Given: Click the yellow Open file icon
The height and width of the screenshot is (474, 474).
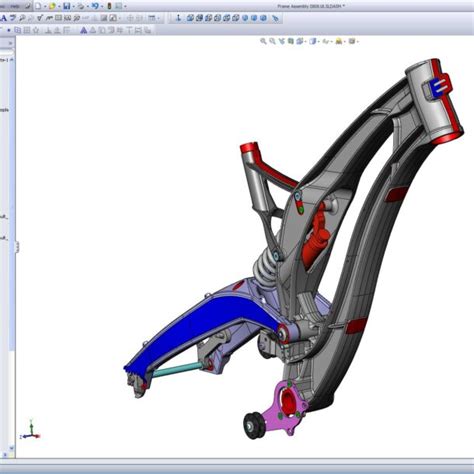Looking at the screenshot, I should tap(52, 6).
